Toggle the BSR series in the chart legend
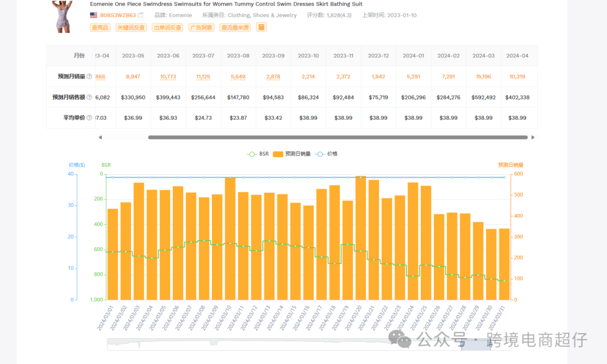 258,154
